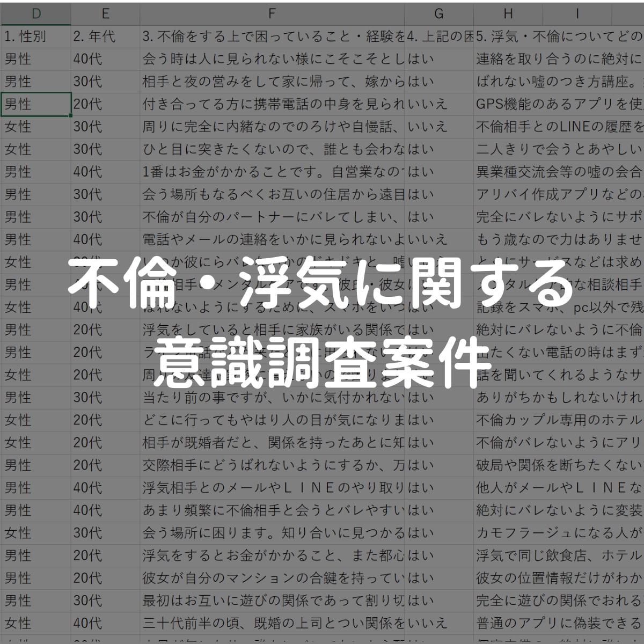Select cell '他人がメールやLINEな'
This screenshot has height=644, width=644.
coord(559,487)
